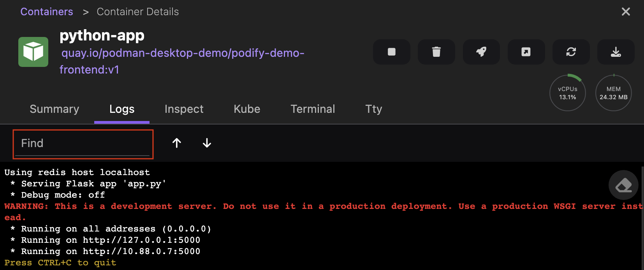Click inside the Find field
This screenshot has width=644, height=270.
coord(83,144)
